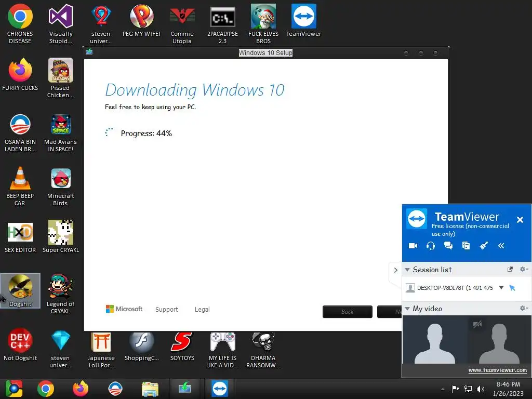The width and height of the screenshot is (532, 399).
Task: Open the Pissed Chicken Seasons icon
Action: pos(60,78)
